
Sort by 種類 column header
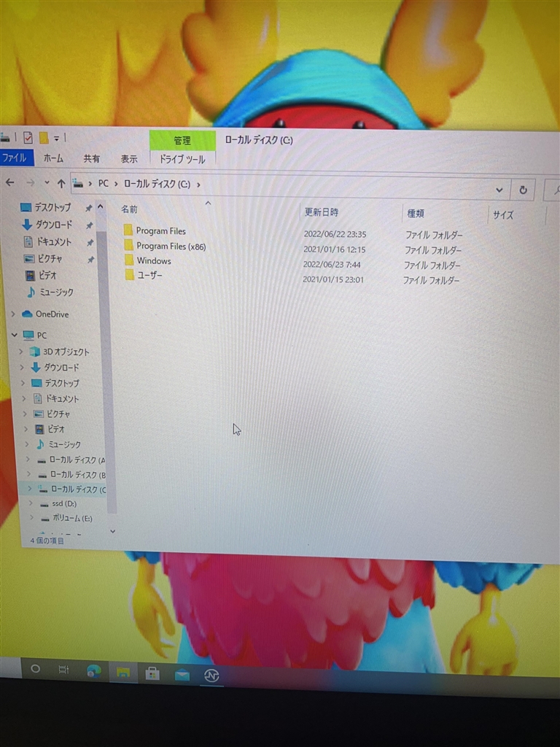coord(416,214)
